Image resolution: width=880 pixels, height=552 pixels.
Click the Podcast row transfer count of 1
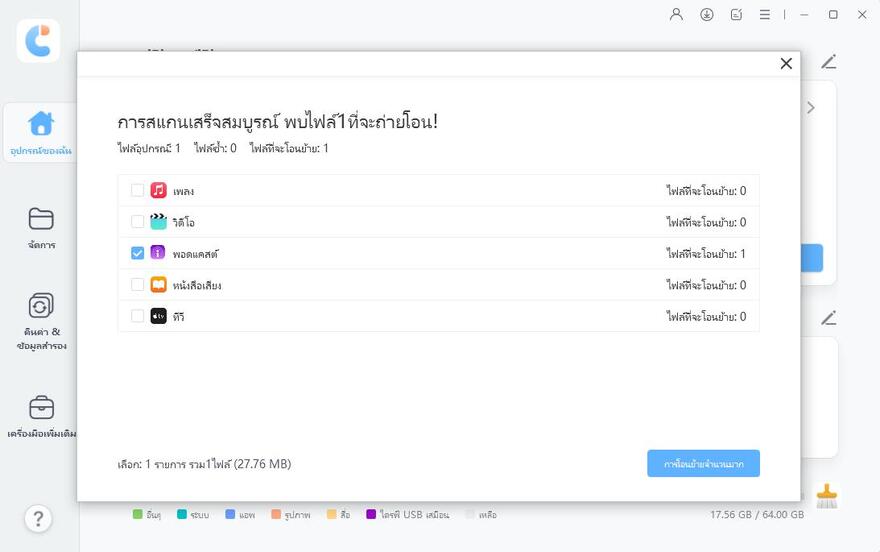pyautogui.click(x=706, y=254)
